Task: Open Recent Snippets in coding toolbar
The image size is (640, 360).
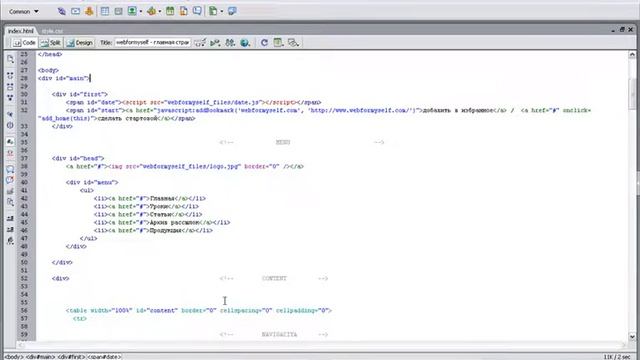Action: coord(10,202)
